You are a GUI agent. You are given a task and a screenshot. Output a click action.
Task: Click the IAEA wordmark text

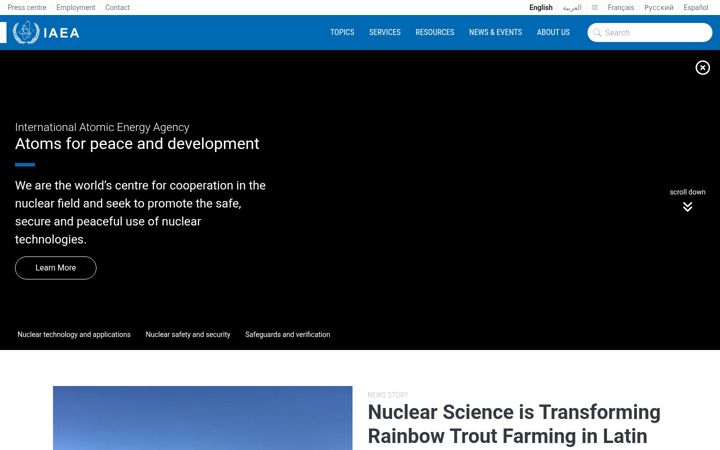62,33
